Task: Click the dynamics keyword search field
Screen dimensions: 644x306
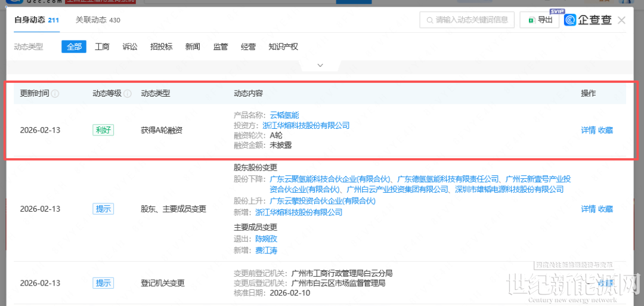Action: point(471,20)
